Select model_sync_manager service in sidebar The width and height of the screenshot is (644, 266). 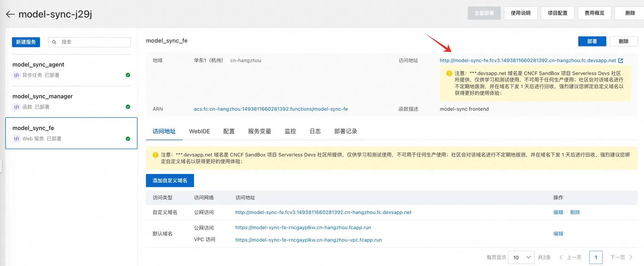pos(71,102)
